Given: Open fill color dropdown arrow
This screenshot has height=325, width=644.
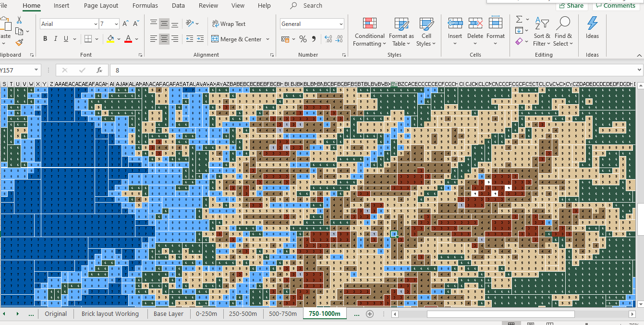Looking at the screenshot, I should pos(119,39).
